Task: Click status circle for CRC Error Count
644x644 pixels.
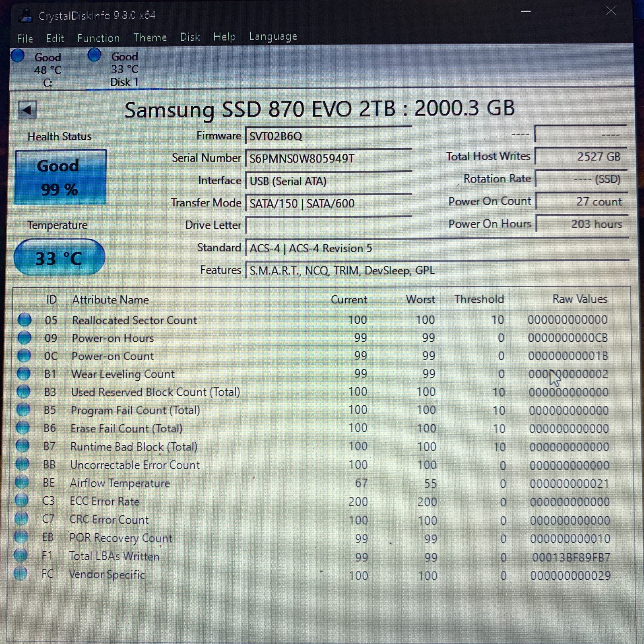Action: point(21,518)
